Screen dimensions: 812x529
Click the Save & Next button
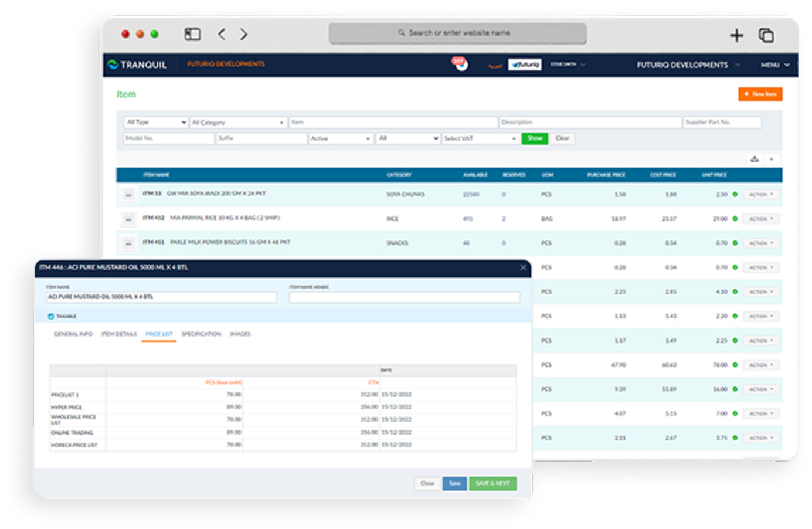pyautogui.click(x=492, y=483)
